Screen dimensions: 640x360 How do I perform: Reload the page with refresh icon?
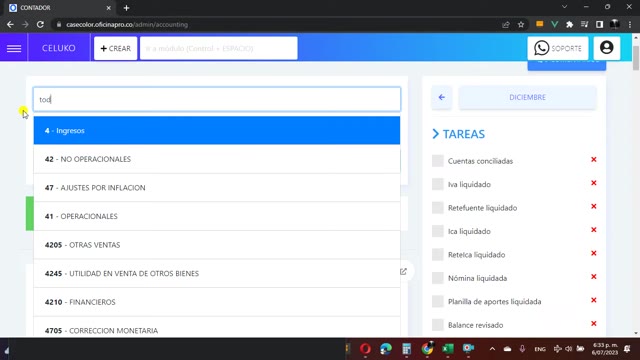tap(40, 24)
